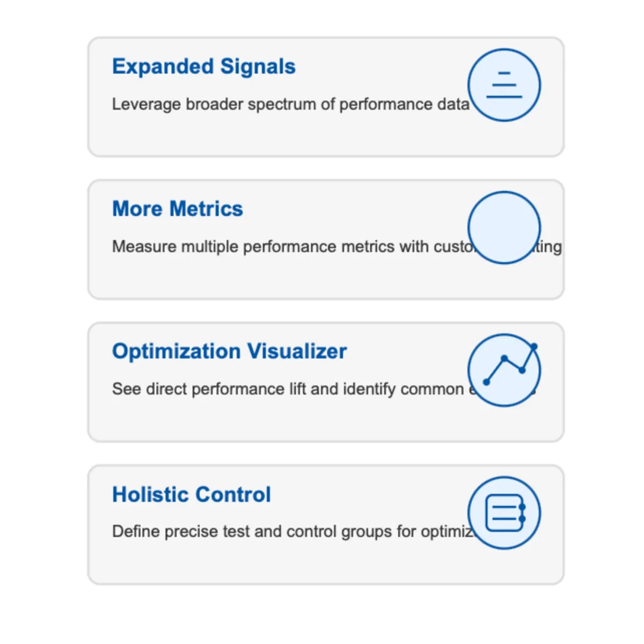Image resolution: width=644 pixels, height=644 pixels.
Task: Click the horizontal bars icon in the first card
Action: [504, 85]
